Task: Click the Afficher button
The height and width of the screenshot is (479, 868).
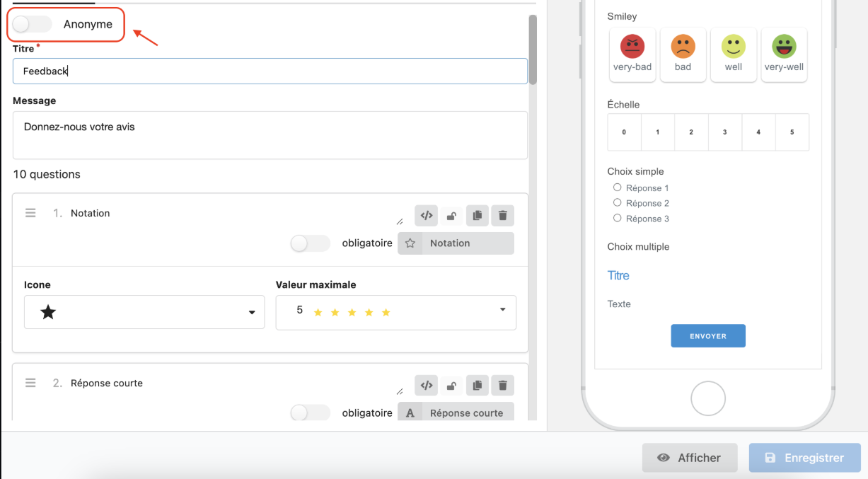Action: [x=690, y=458]
